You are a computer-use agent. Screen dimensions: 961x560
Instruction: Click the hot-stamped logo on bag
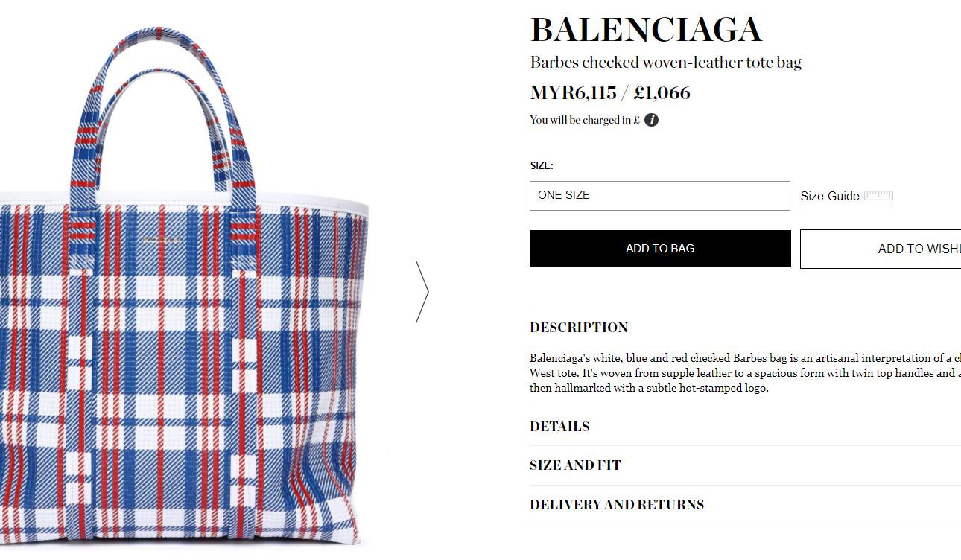click(x=162, y=240)
